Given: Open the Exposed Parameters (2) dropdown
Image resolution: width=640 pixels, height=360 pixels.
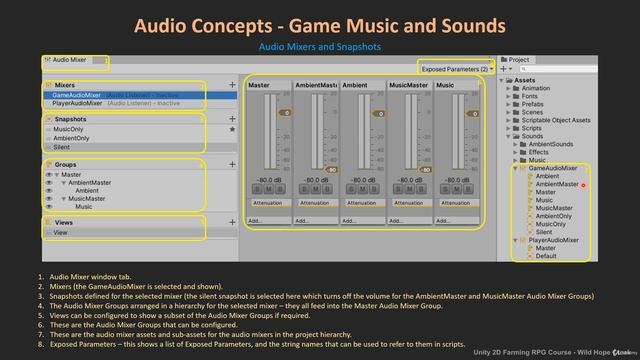Looking at the screenshot, I should (x=457, y=69).
